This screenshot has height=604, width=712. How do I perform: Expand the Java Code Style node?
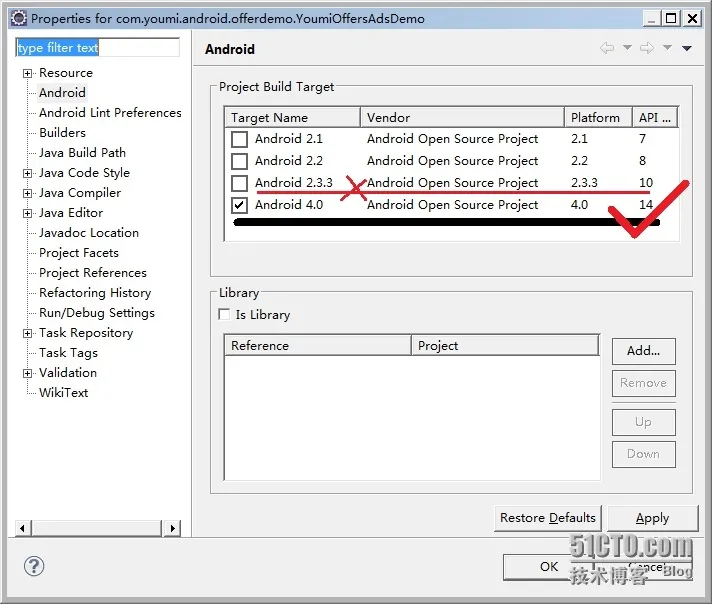[x=28, y=173]
